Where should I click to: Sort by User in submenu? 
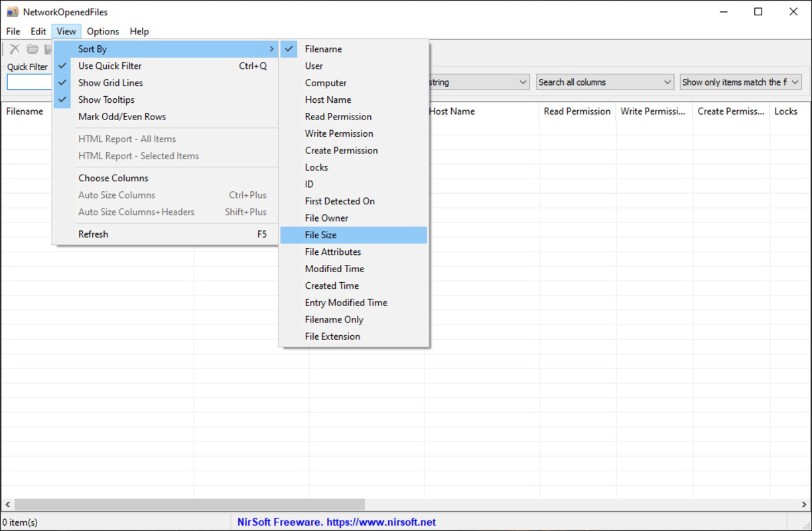click(354, 66)
